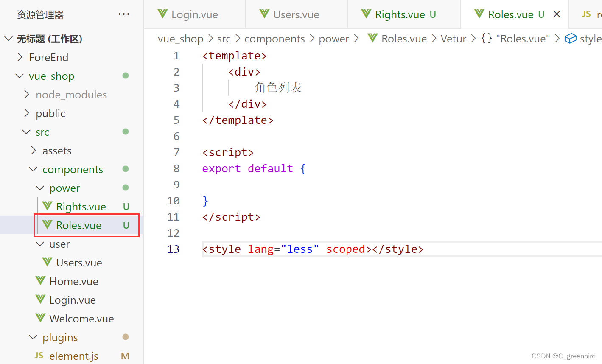The width and height of the screenshot is (602, 364).
Task: Click Vue icon beside Welcome.vue in tree
Action: [x=40, y=318]
